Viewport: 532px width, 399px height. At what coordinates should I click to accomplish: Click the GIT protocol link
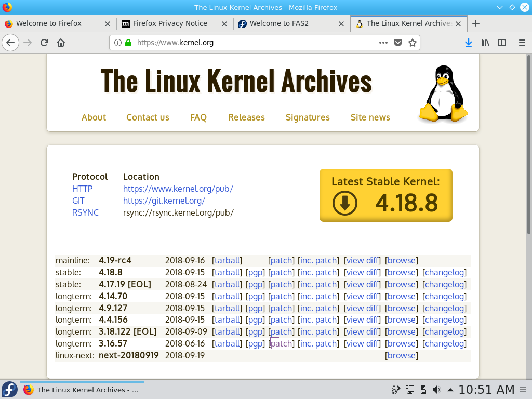click(78, 201)
